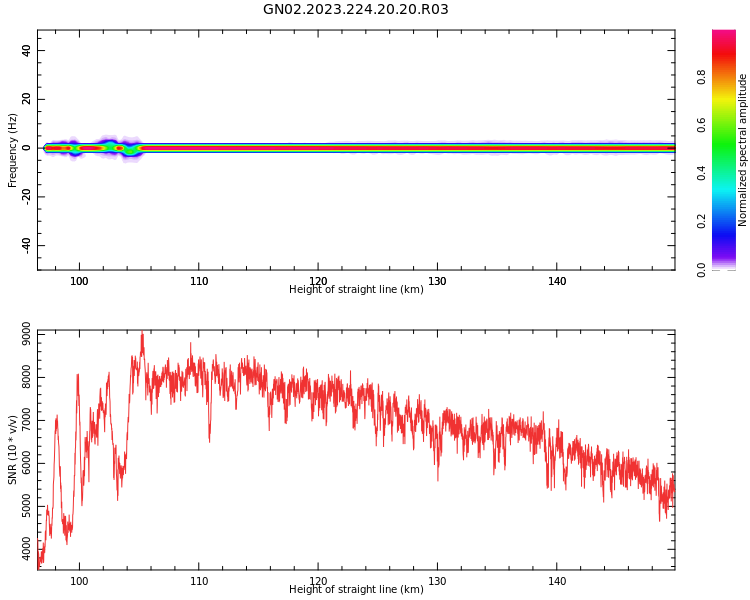Click the red band of colorbar top
The image size is (750, 600).
[724, 55]
